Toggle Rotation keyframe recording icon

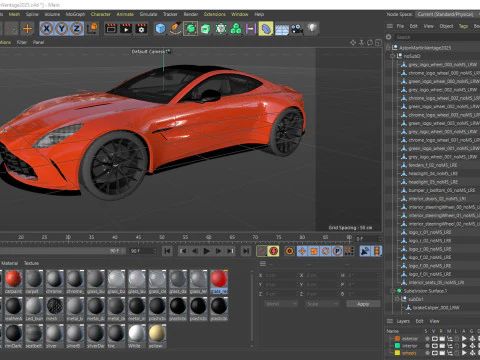(326, 251)
